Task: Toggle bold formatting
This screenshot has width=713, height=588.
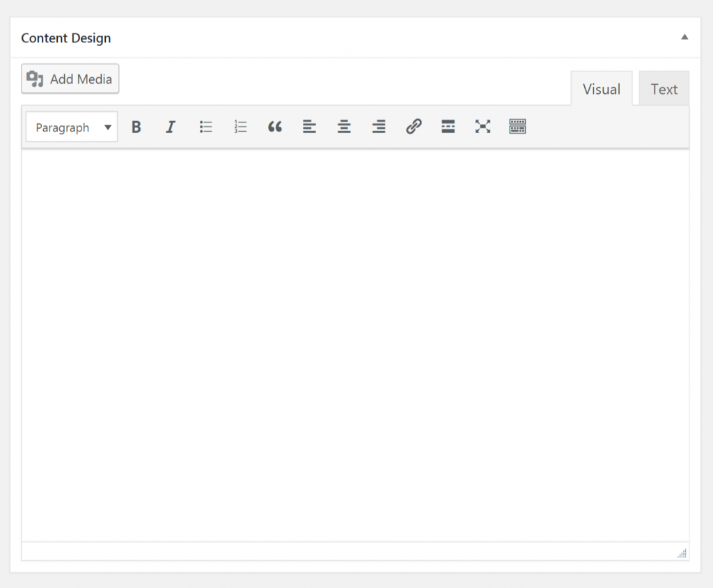Action: pyautogui.click(x=136, y=127)
